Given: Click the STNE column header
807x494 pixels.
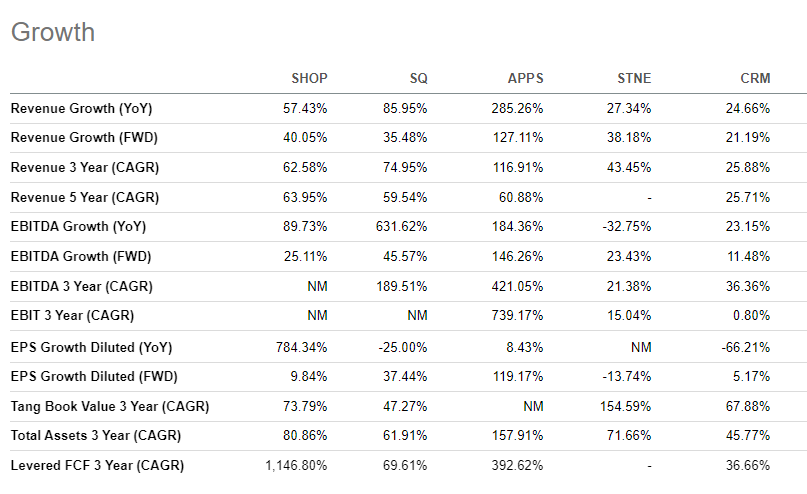Looking at the screenshot, I should coord(634,78).
